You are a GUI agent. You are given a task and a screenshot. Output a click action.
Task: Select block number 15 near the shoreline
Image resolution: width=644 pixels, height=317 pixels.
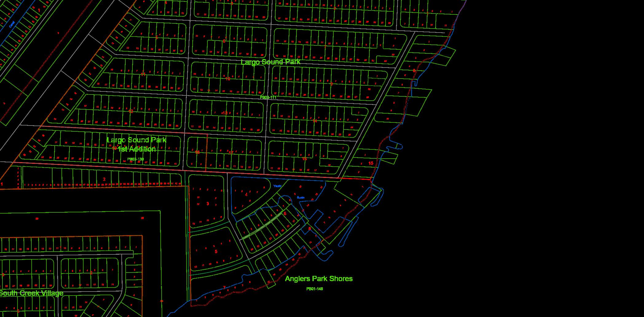pos(371,163)
